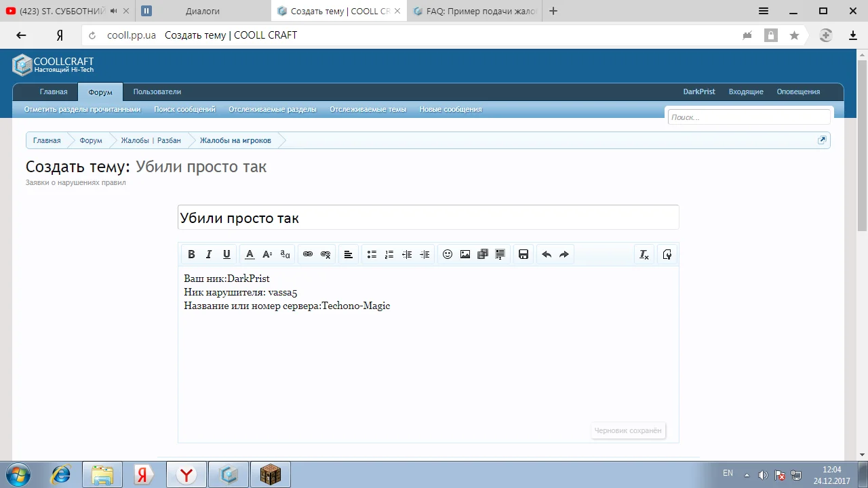Click the remove formatting icon

pos(644,254)
